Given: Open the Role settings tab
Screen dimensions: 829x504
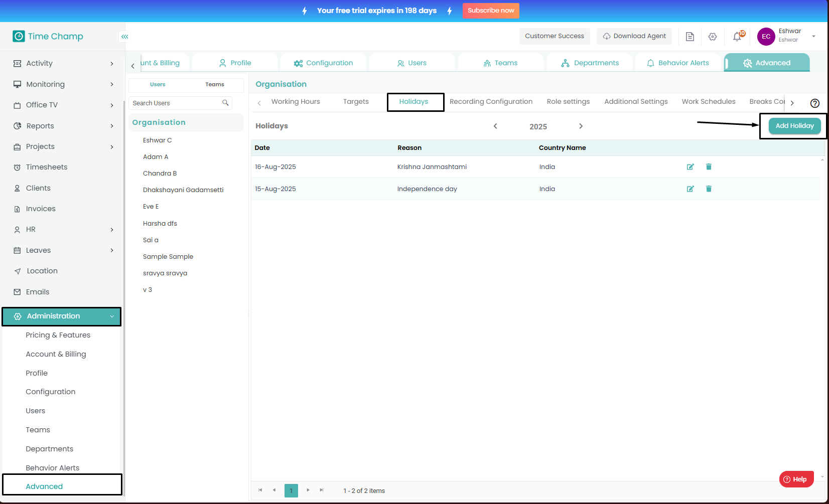Looking at the screenshot, I should 568,102.
